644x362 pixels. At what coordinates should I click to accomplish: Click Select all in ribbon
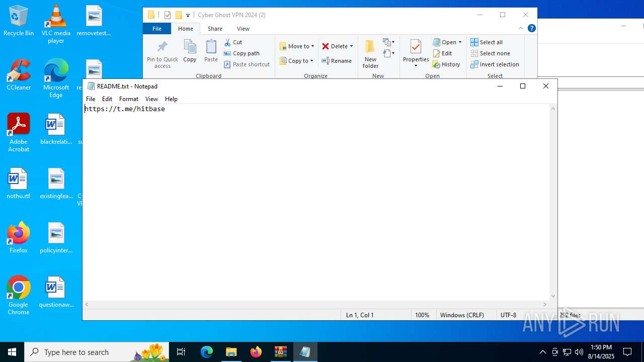coord(487,42)
